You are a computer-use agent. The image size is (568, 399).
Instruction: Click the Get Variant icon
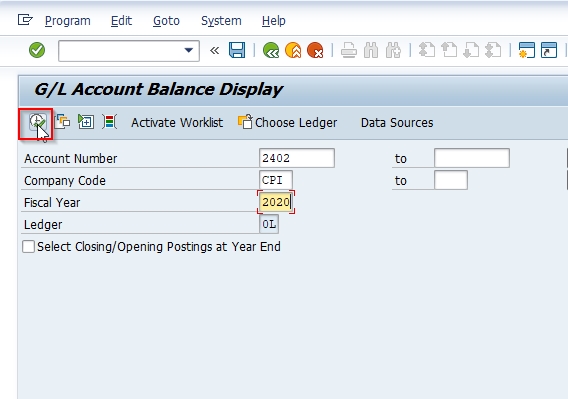[62, 122]
